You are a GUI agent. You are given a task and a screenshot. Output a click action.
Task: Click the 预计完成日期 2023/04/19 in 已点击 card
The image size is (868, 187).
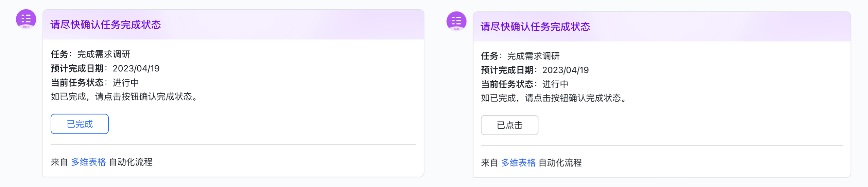click(535, 70)
